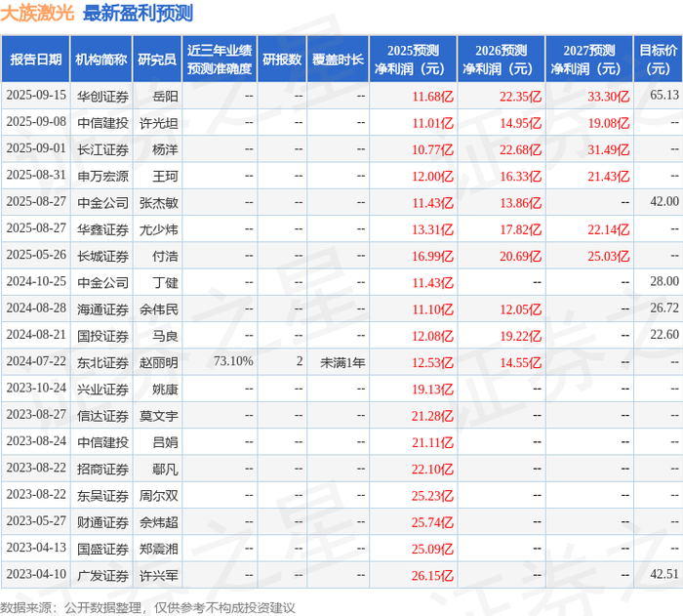Click analyst name 王珂
This screenshot has height=616, width=683.
165,176
